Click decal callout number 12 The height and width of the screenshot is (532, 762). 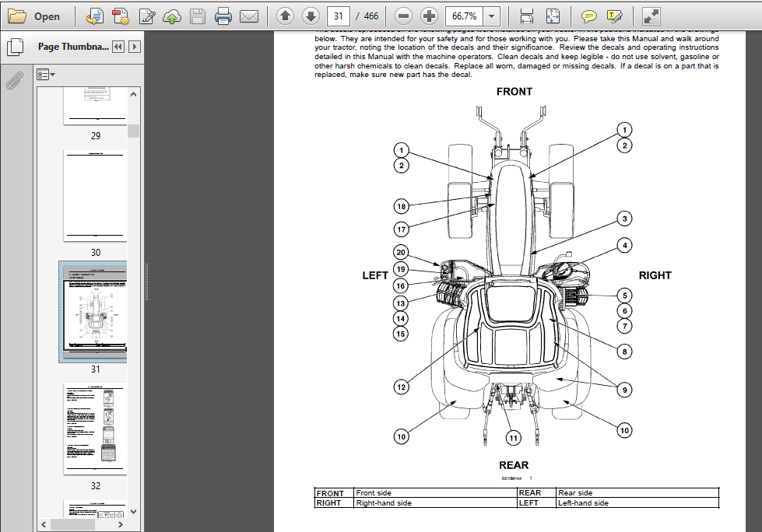pyautogui.click(x=401, y=387)
